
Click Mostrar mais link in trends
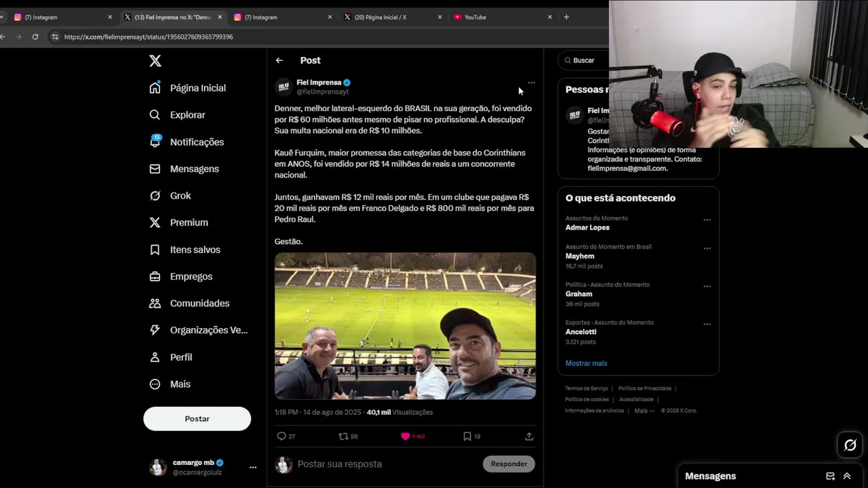(x=586, y=363)
